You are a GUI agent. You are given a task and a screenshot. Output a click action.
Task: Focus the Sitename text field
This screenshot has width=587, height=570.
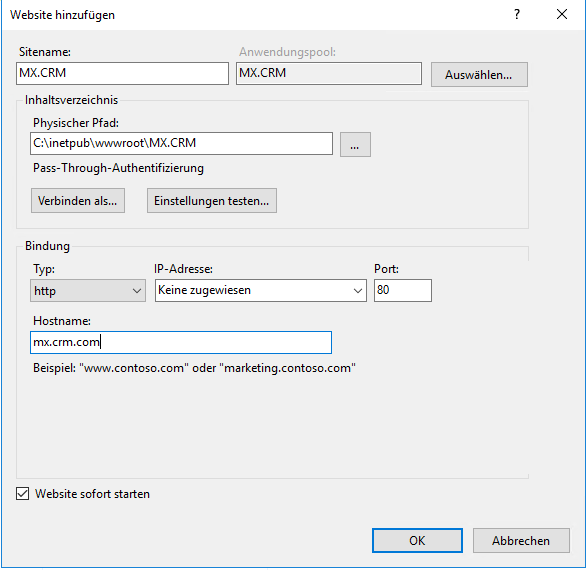pos(122,73)
